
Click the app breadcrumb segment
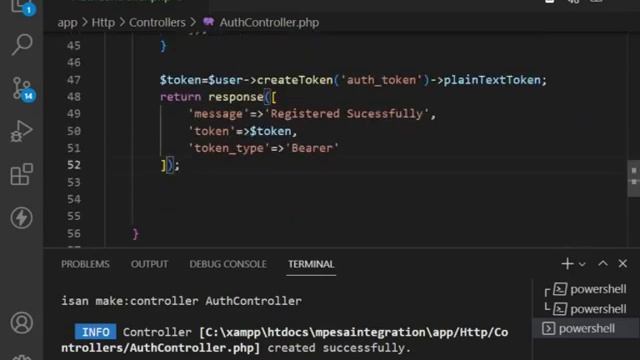67,22
